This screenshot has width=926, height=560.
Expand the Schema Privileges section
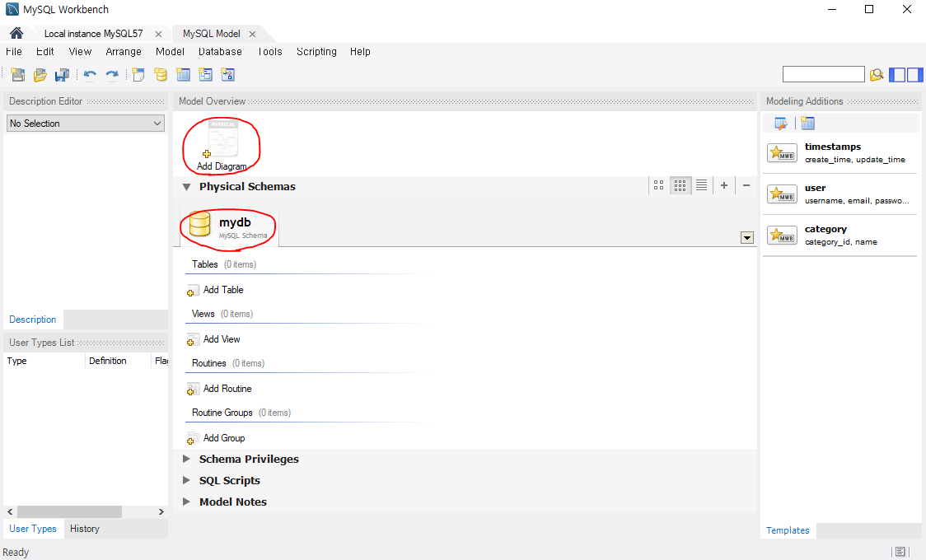click(187, 459)
